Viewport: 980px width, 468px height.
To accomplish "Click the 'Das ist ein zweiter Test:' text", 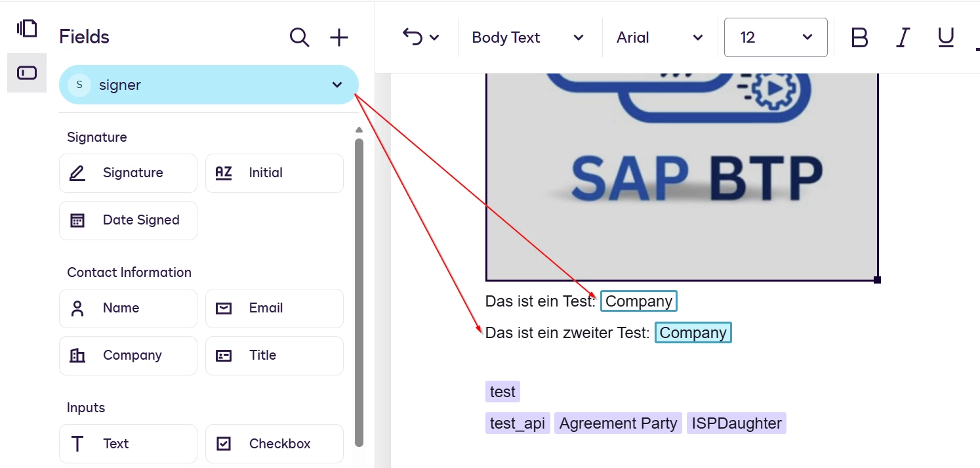I will 567,333.
